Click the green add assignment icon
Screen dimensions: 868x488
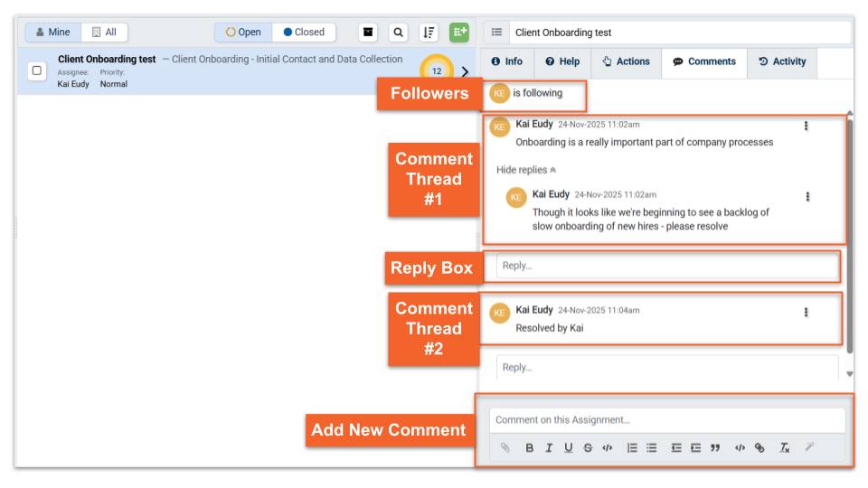coord(459,33)
